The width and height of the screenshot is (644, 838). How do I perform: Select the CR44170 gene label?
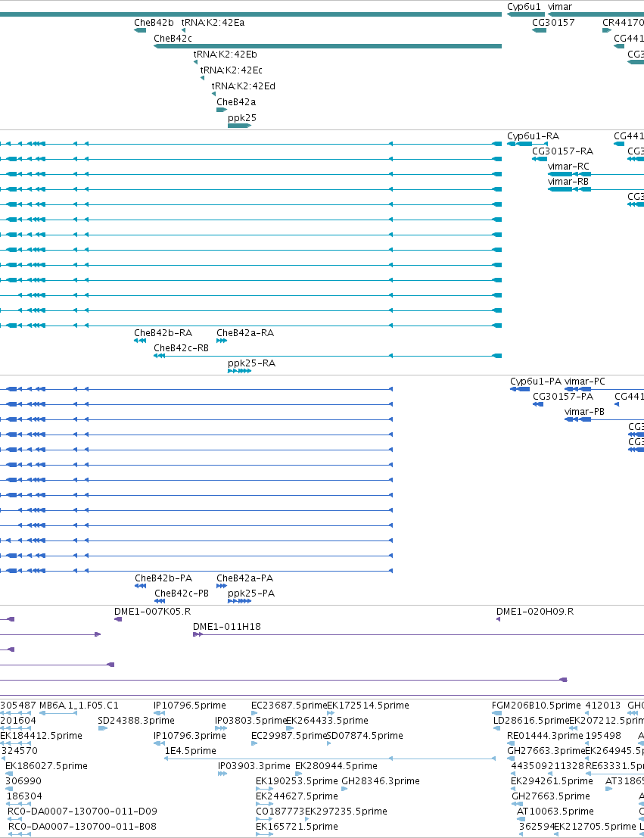[x=623, y=23]
